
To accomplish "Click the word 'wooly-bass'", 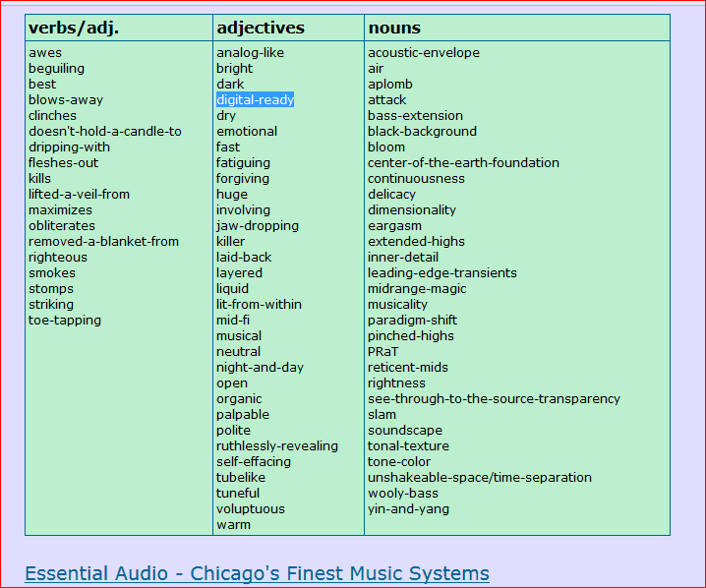I will [x=403, y=494].
